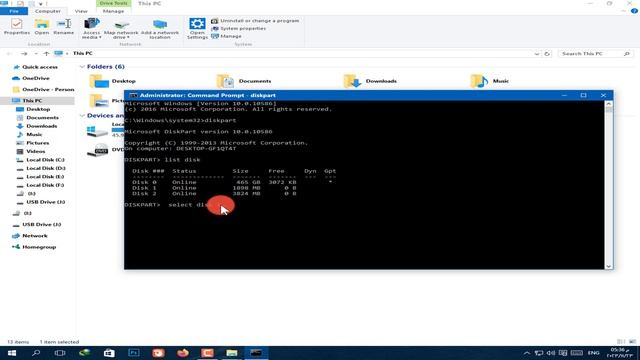Open Firefox from the taskbar

point(183,353)
